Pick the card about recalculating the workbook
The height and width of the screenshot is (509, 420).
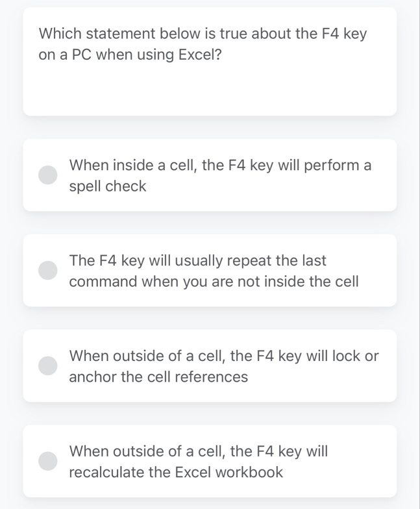tap(210, 461)
